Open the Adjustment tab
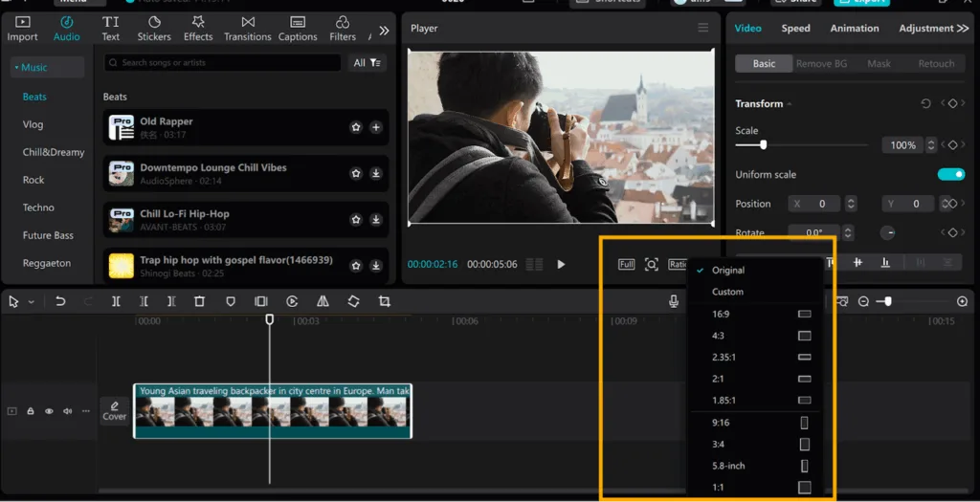980x502 pixels. coord(926,28)
